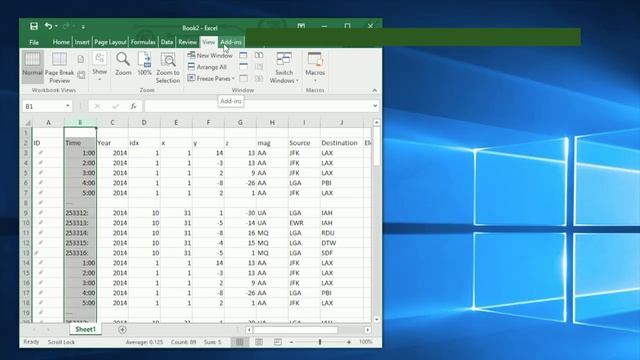Screen dimensions: 640x360
Task: Switch to the Review tab
Action: [187, 42]
